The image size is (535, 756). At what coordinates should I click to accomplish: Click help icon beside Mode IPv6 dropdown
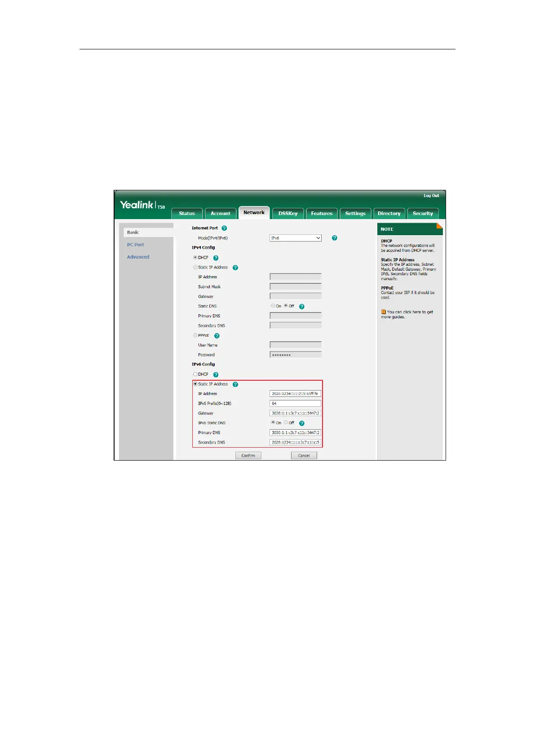(334, 238)
